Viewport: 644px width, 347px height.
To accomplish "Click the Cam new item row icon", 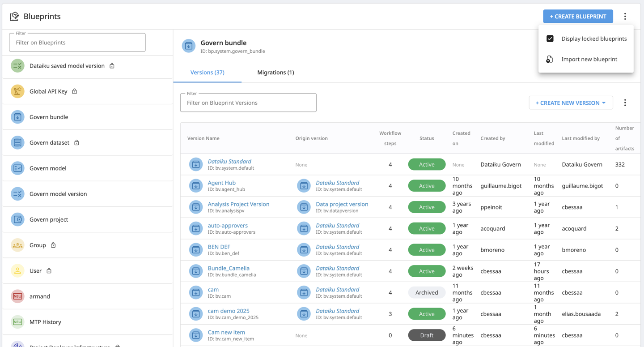I will pyautogui.click(x=196, y=335).
